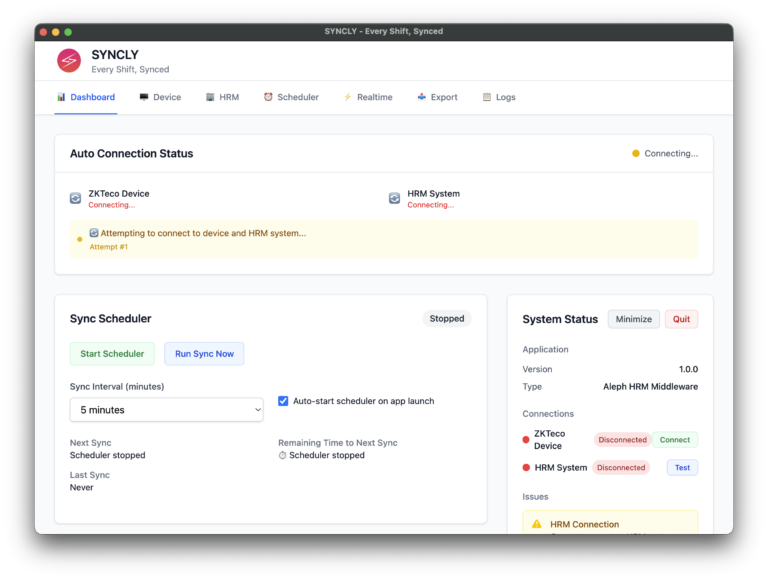The width and height of the screenshot is (768, 580).
Task: Click the HRM Connection warning triangle icon
Action: pyautogui.click(x=537, y=524)
